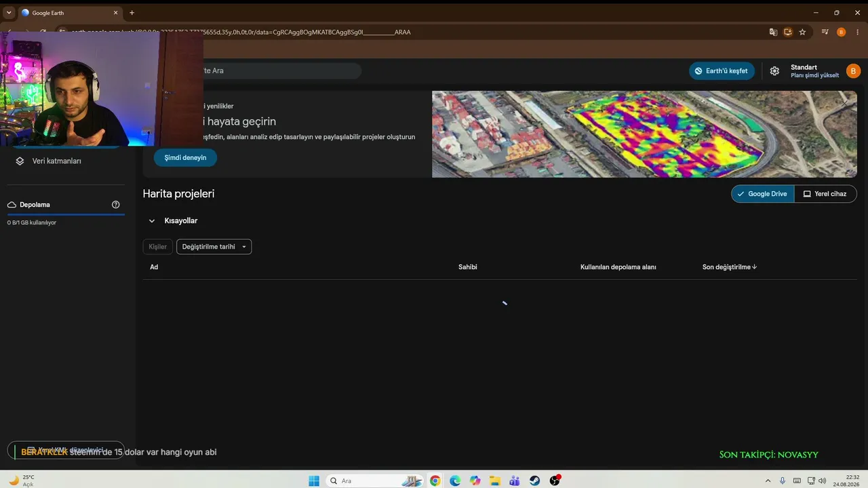Image resolution: width=868 pixels, height=488 pixels.
Task: Open Depolama storage section in sidebar
Action: pos(35,205)
